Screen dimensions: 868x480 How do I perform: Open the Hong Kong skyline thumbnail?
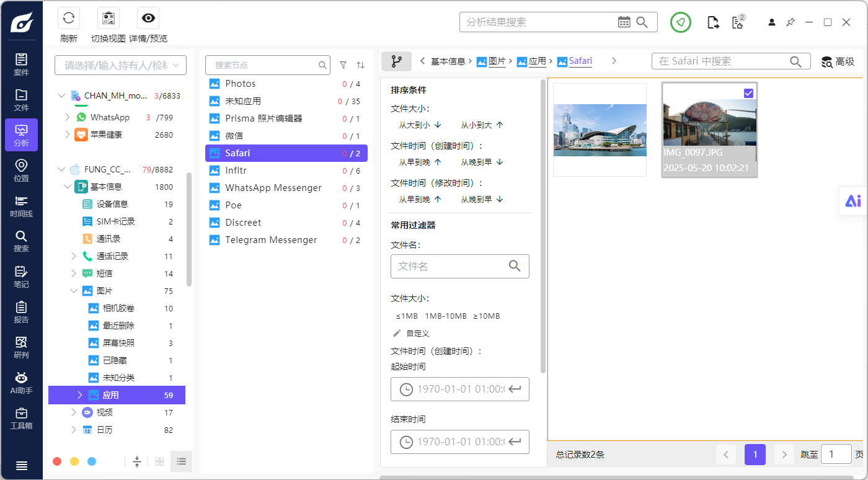(600, 130)
